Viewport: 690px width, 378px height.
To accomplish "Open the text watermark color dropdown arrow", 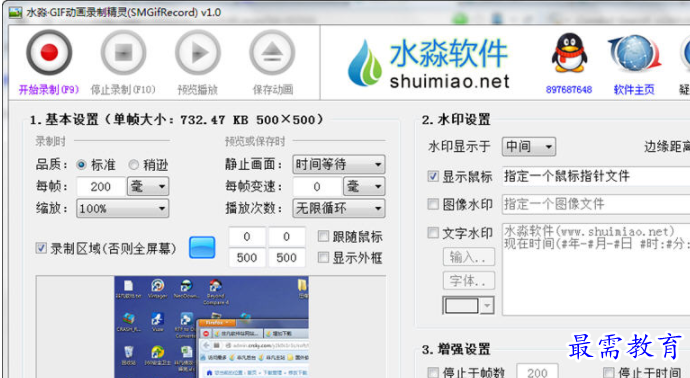I will pos(487,305).
